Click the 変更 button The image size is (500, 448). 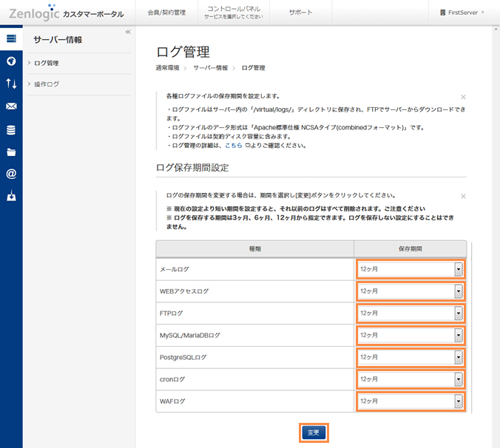314,432
